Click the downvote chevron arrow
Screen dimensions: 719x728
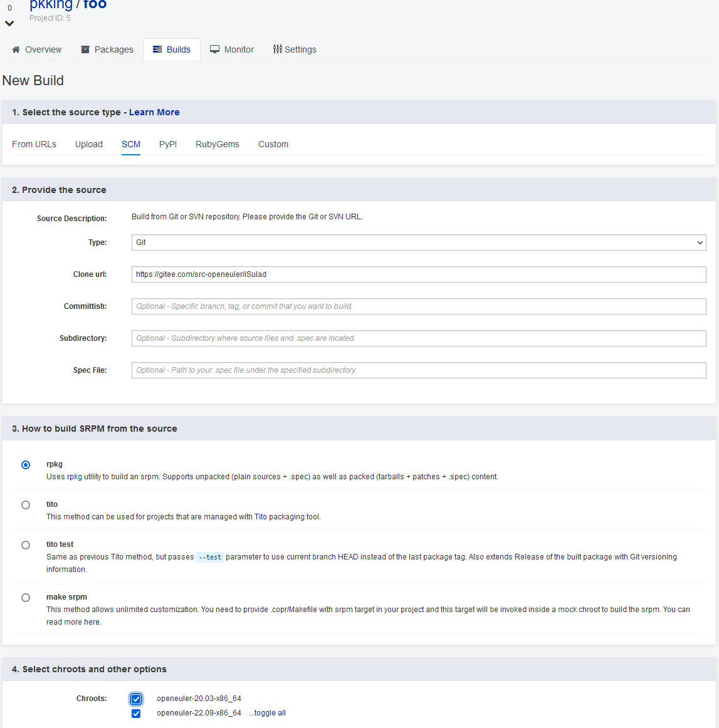[9, 24]
